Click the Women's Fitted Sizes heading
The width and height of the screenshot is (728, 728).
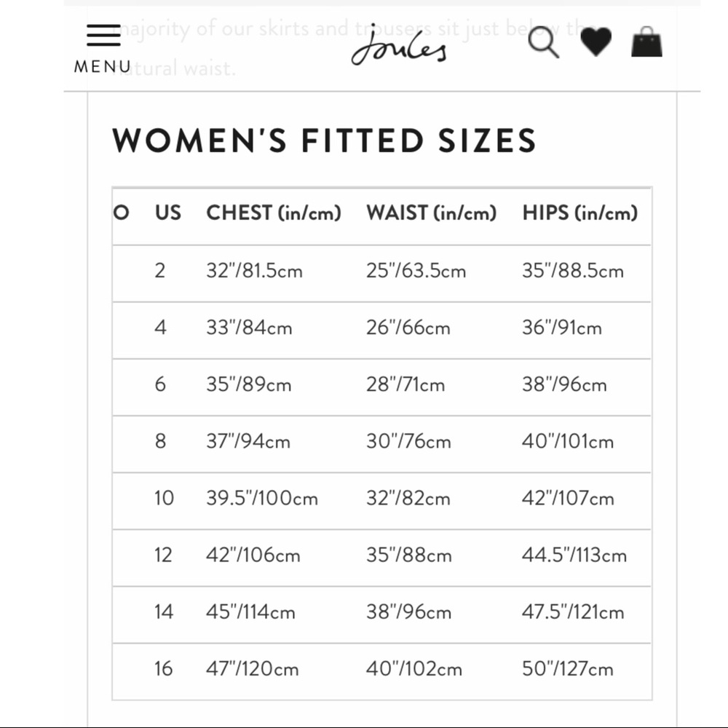pyautogui.click(x=324, y=141)
